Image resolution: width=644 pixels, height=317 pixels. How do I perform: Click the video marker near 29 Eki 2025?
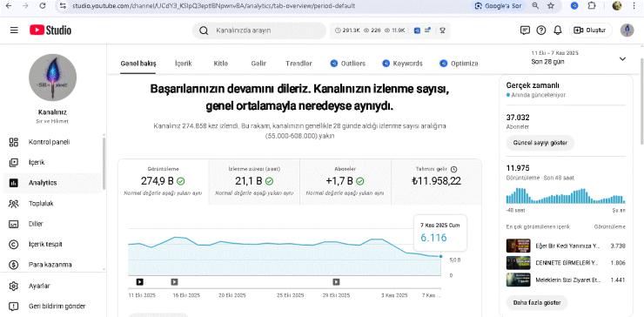(x=336, y=281)
